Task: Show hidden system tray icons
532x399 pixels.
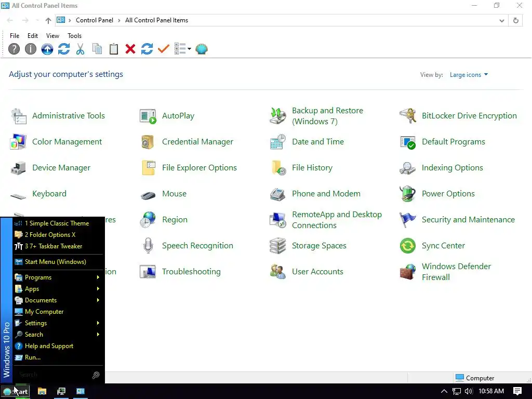Action: [x=444, y=392]
